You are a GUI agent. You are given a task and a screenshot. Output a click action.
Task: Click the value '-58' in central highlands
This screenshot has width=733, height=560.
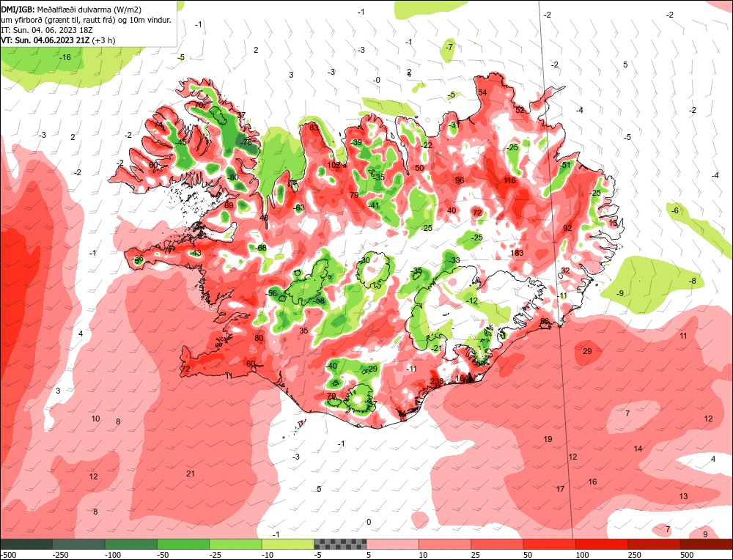pyautogui.click(x=319, y=301)
